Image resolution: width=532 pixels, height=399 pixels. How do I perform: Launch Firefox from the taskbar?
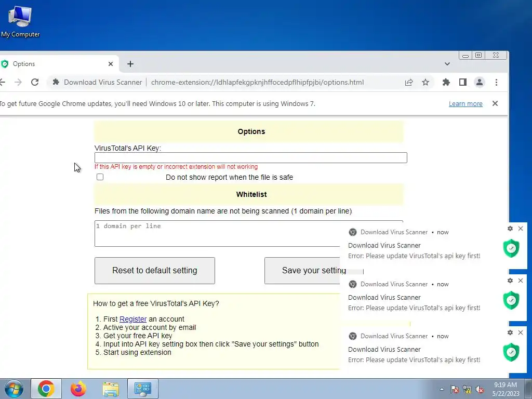coord(78,389)
